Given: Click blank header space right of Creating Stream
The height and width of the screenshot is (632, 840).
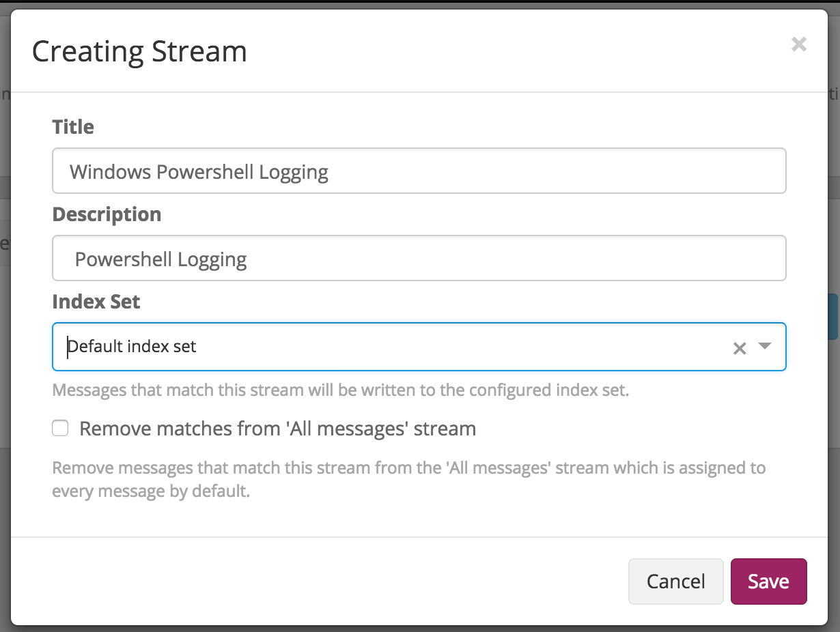Looking at the screenshot, I should (512, 52).
